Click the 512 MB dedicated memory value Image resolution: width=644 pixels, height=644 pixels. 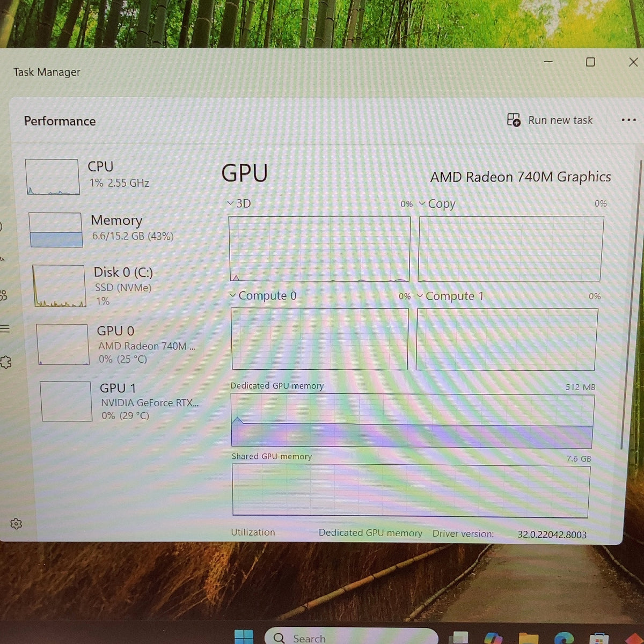(580, 387)
